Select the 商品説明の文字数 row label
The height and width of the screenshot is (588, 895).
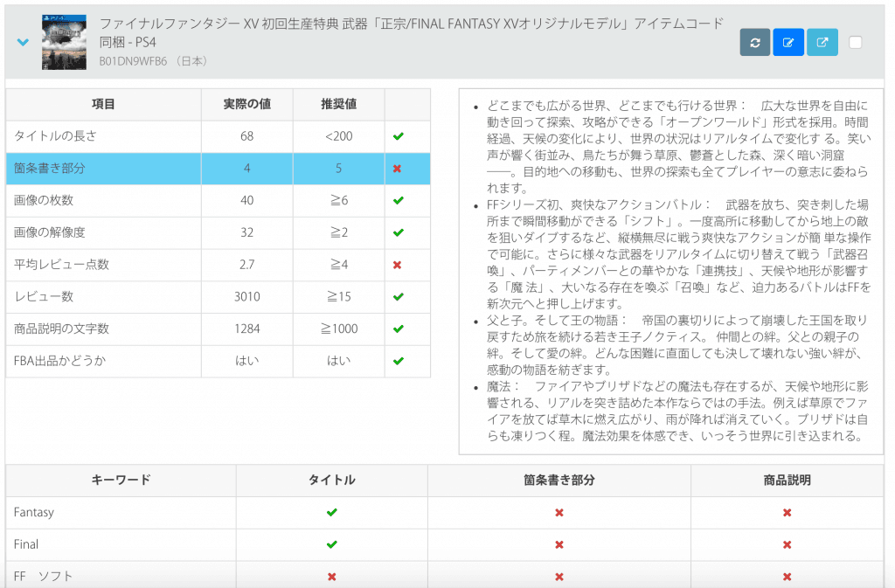tap(61, 329)
